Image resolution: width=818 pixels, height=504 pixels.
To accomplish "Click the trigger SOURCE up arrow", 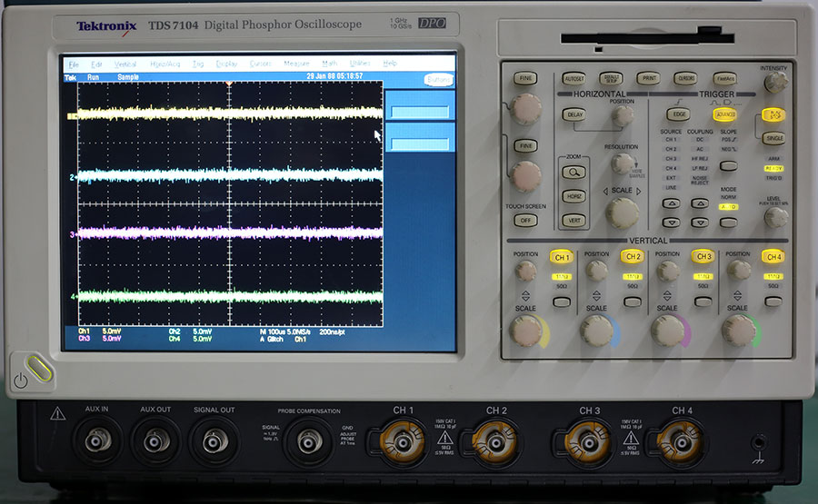I will (x=671, y=203).
